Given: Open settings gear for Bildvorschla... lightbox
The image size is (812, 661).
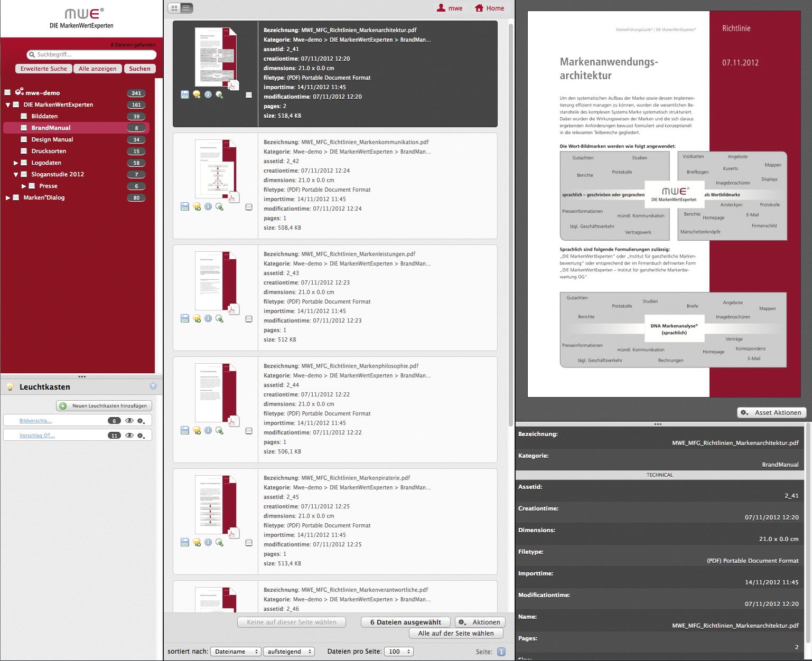Looking at the screenshot, I should 141,421.
